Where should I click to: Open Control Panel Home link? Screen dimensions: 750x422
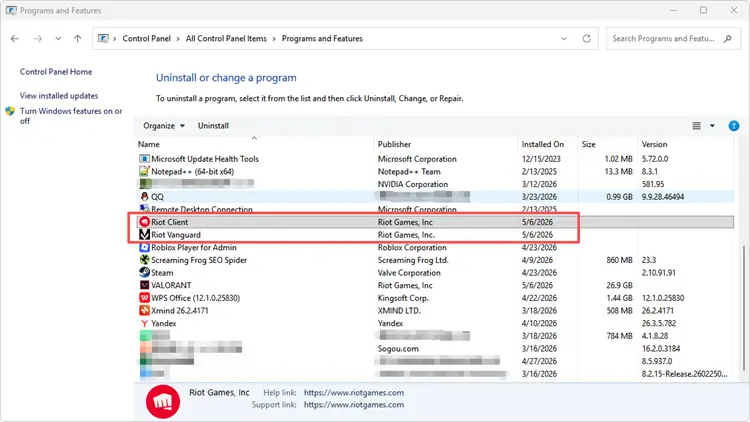click(56, 72)
